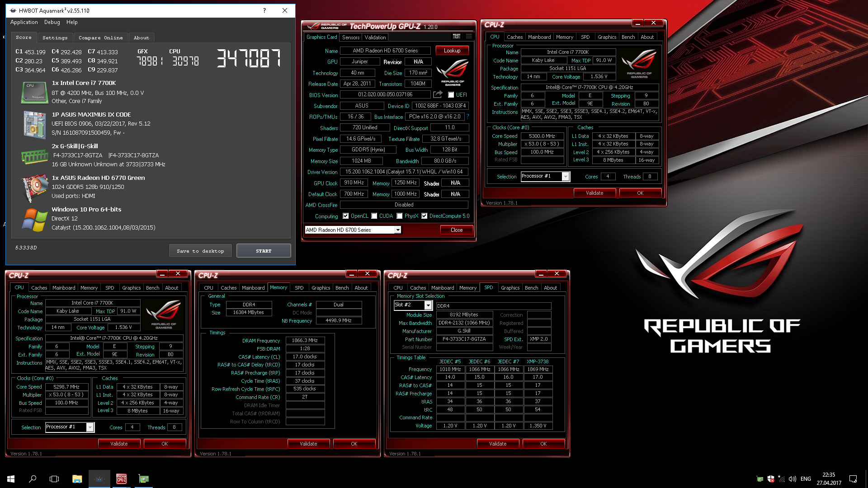This screenshot has width=868, height=488.
Task: Click the red security shield tray icon
Action: [x=771, y=479]
